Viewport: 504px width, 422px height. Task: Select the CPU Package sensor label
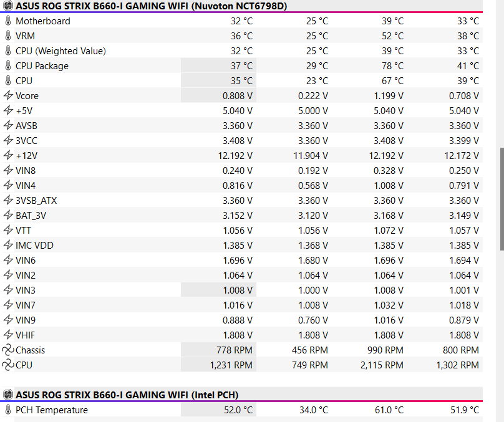coord(42,66)
